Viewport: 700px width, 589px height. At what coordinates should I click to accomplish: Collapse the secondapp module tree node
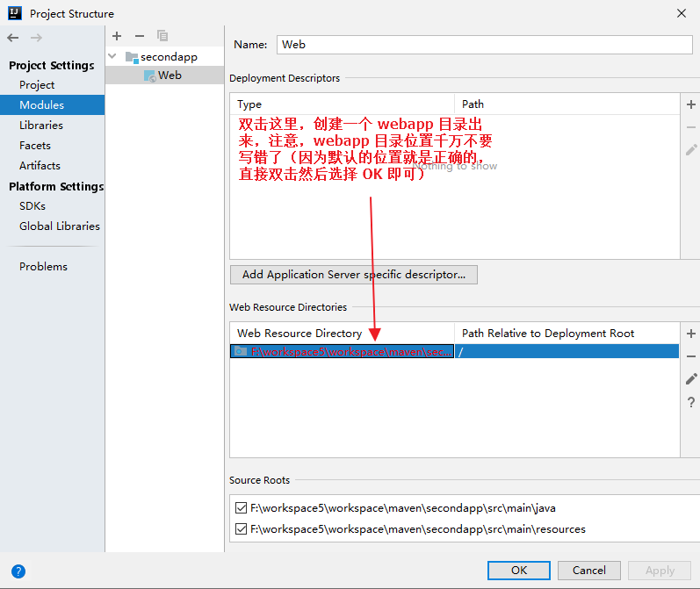pyautogui.click(x=112, y=56)
